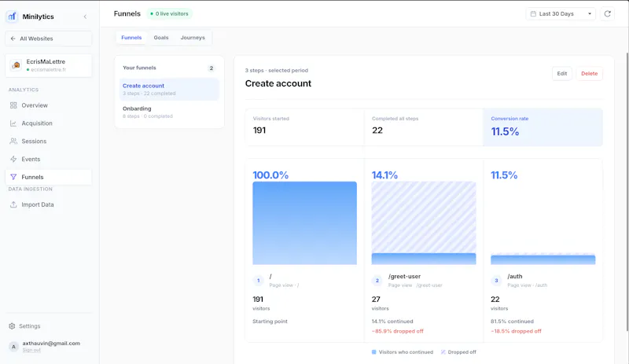Click the Create account funnel heading
Viewport: 629px width, 364px height.
[278, 83]
